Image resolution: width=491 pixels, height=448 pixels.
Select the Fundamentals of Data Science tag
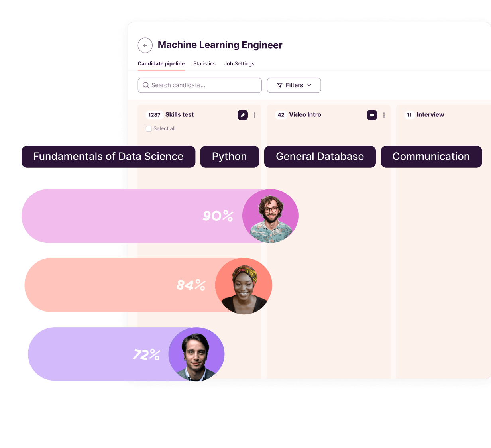point(108,157)
